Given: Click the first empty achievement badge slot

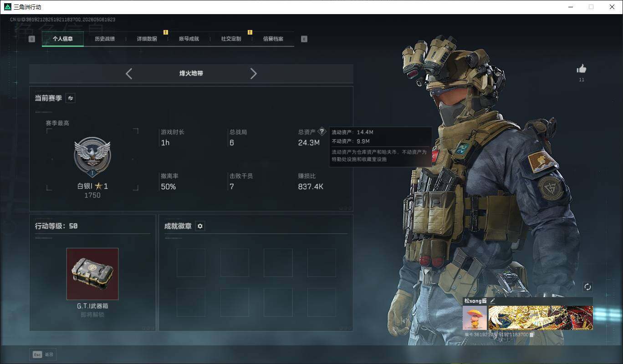Looking at the screenshot, I should pyautogui.click(x=191, y=263).
